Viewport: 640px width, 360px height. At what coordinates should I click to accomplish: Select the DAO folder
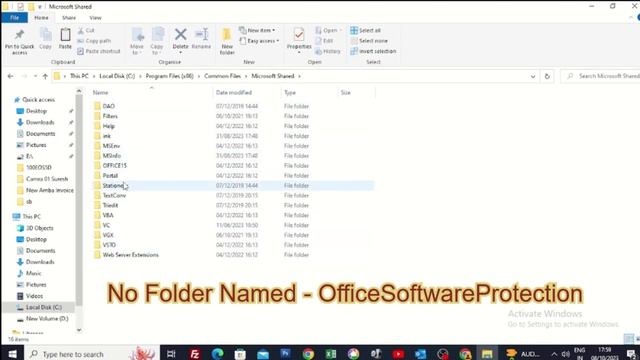[x=108, y=106]
